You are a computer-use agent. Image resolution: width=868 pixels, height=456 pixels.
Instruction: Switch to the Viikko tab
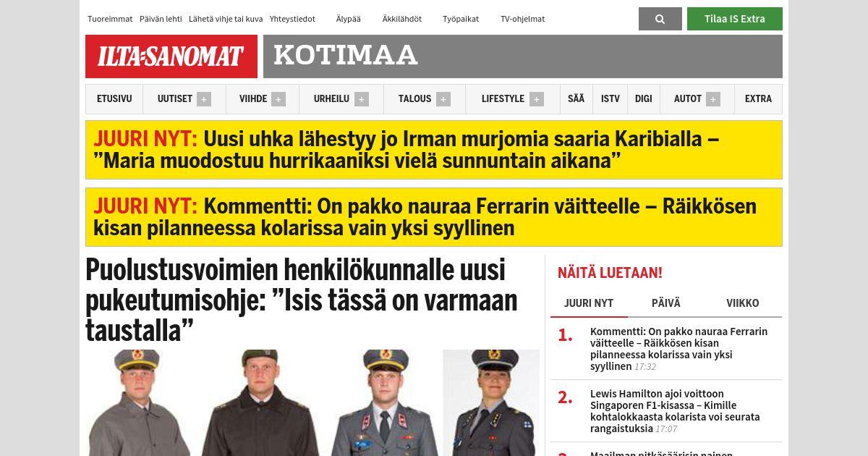[x=743, y=303]
